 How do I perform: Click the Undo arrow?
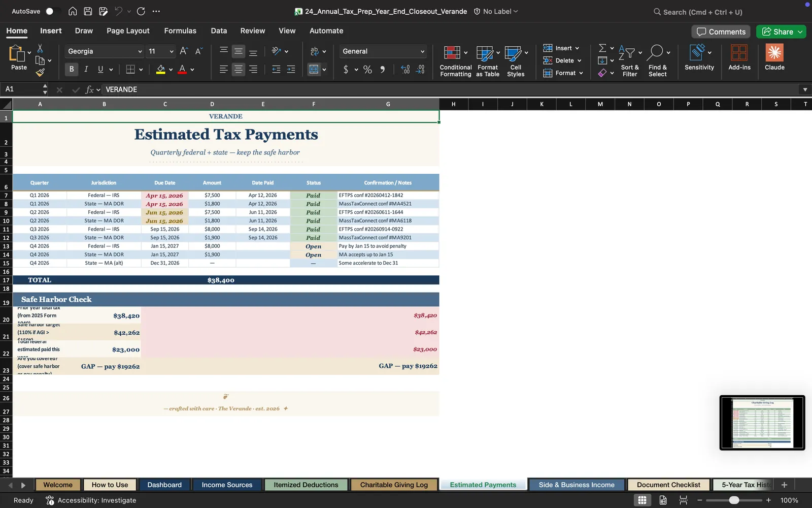(118, 11)
